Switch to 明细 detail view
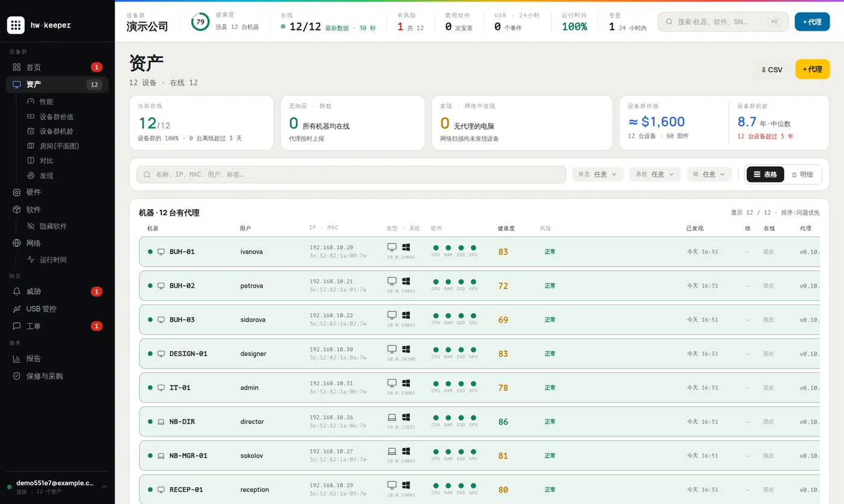The height and width of the screenshot is (504, 844). [x=802, y=174]
